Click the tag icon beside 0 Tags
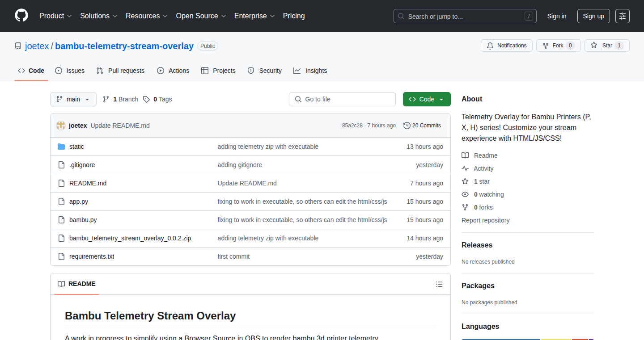The image size is (644, 340). pos(146,99)
